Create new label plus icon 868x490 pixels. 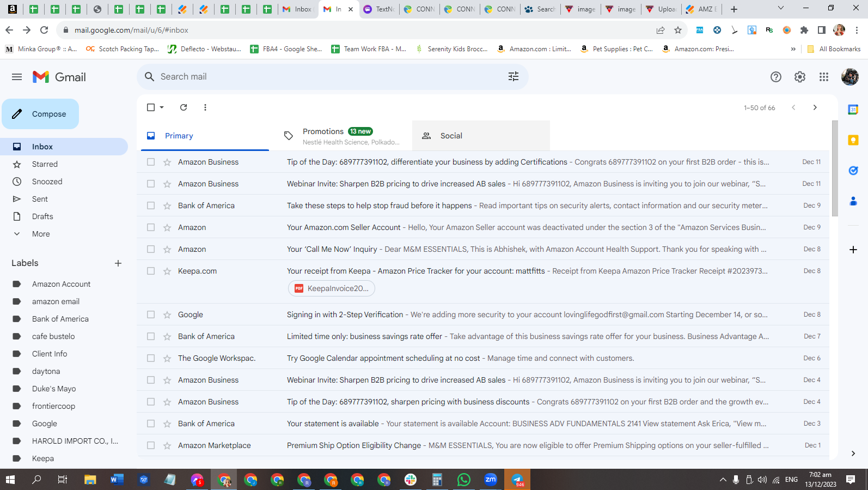tap(118, 263)
